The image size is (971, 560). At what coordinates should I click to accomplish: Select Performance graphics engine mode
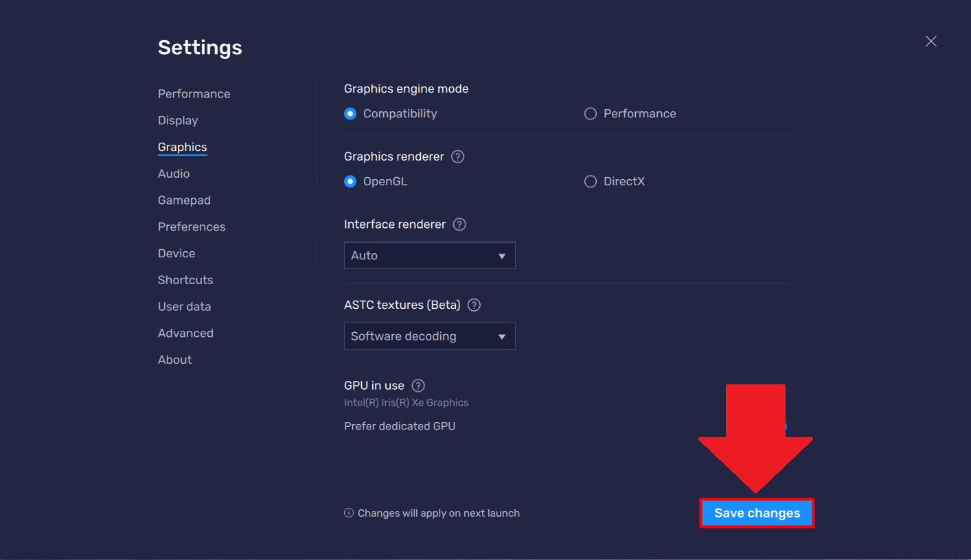coord(591,113)
